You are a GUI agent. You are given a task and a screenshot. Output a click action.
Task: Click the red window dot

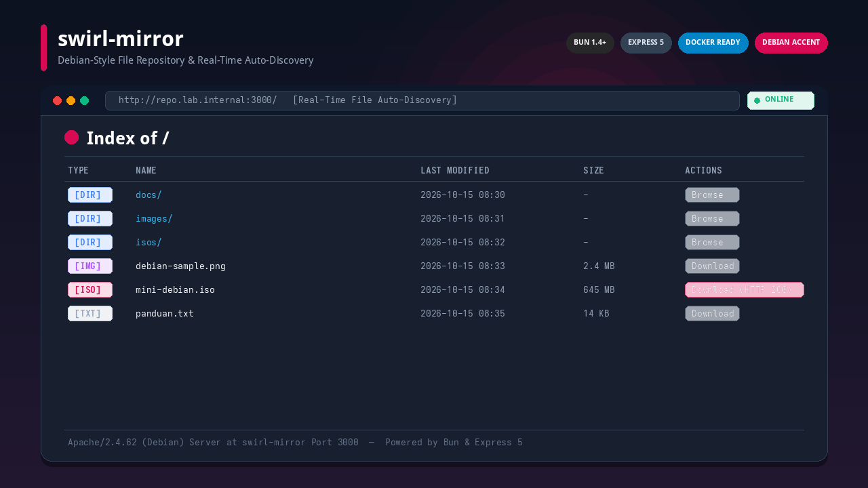click(58, 101)
